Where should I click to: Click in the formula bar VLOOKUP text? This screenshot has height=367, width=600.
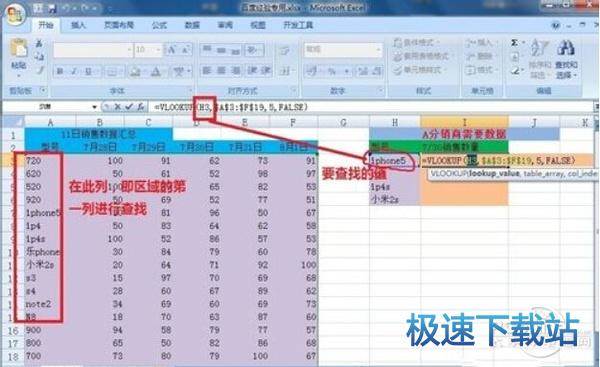tap(231, 107)
